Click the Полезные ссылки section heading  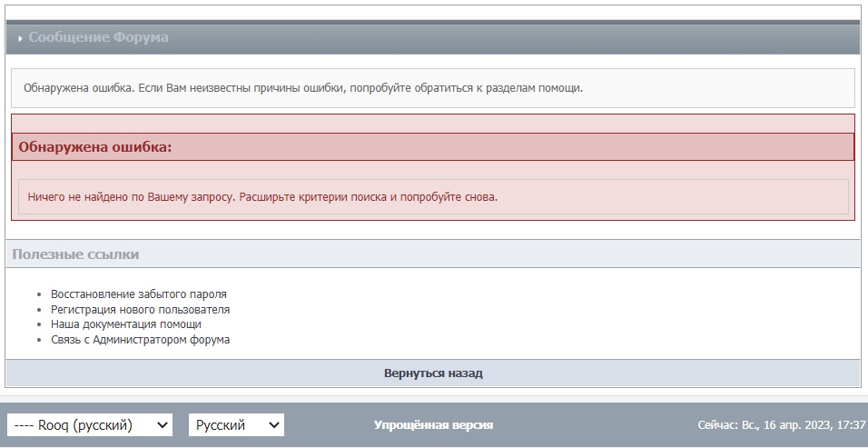[75, 254]
